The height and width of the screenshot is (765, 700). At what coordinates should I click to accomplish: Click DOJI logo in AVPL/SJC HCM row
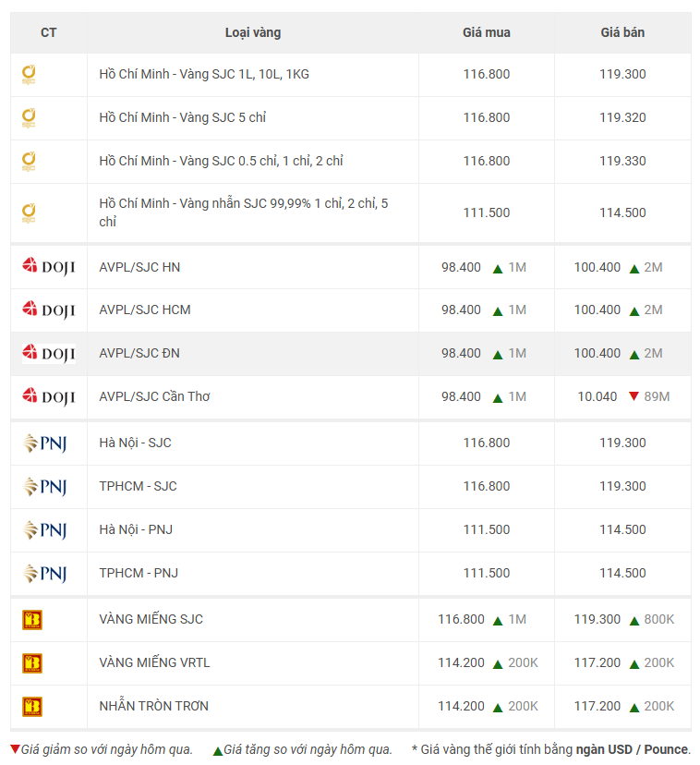(49, 310)
